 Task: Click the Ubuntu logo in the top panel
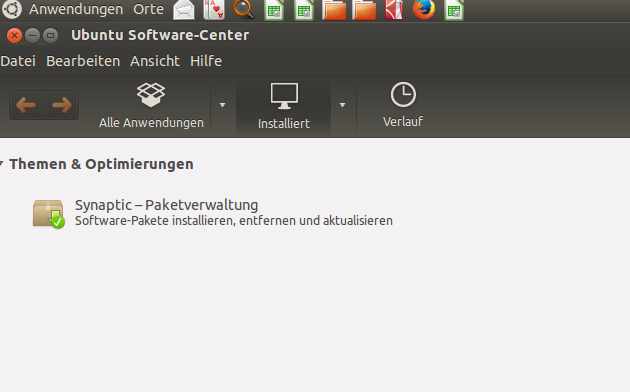point(12,9)
